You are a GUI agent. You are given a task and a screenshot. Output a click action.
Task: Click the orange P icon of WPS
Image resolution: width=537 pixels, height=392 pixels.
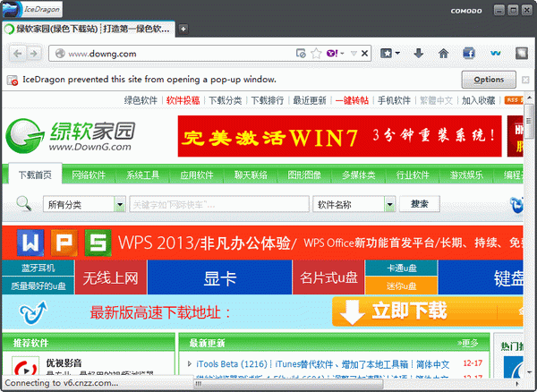point(64,243)
